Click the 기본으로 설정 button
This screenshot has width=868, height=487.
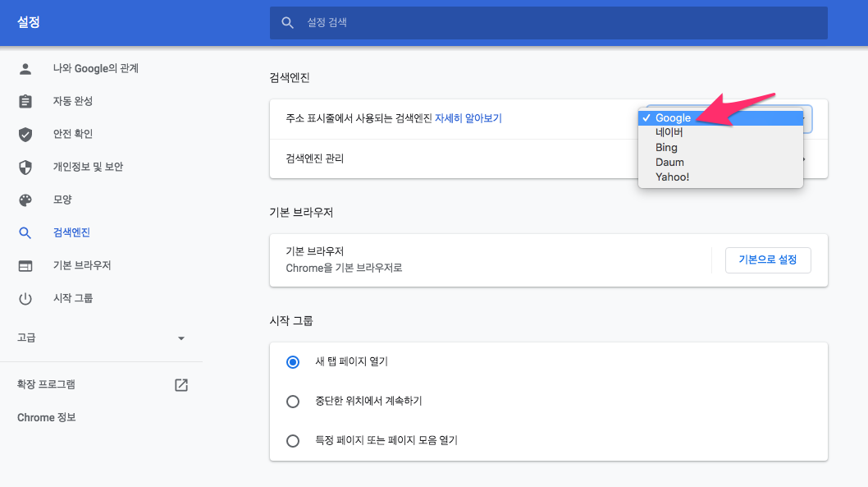[x=768, y=260]
